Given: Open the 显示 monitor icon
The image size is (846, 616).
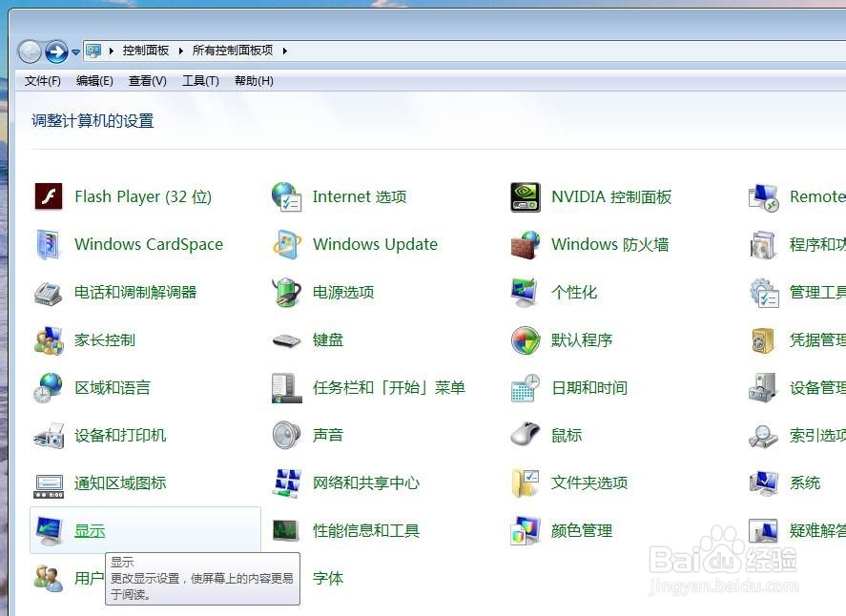Looking at the screenshot, I should 49,531.
